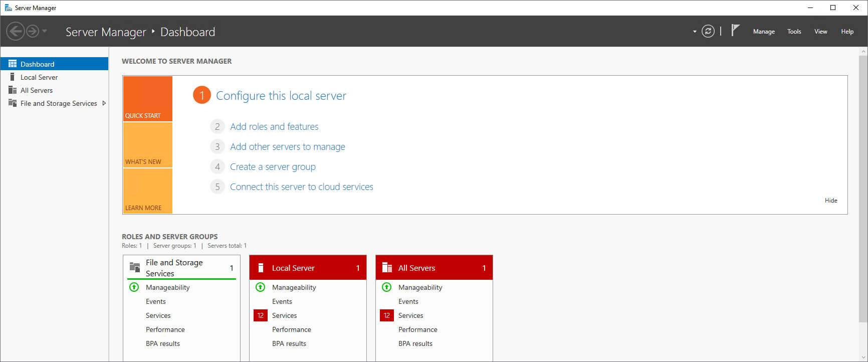Click red 12 badge in All Servers tile
The image size is (868, 362).
point(387,315)
